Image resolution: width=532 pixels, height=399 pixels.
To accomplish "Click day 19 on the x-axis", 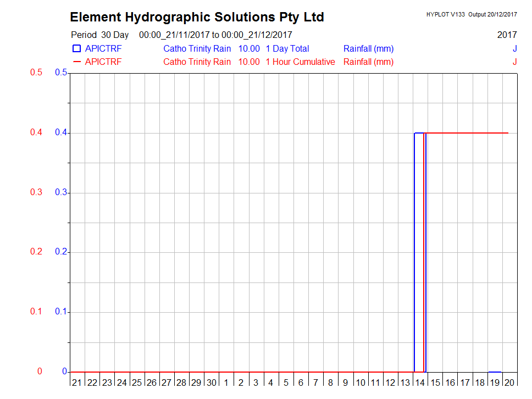I will [495, 383].
